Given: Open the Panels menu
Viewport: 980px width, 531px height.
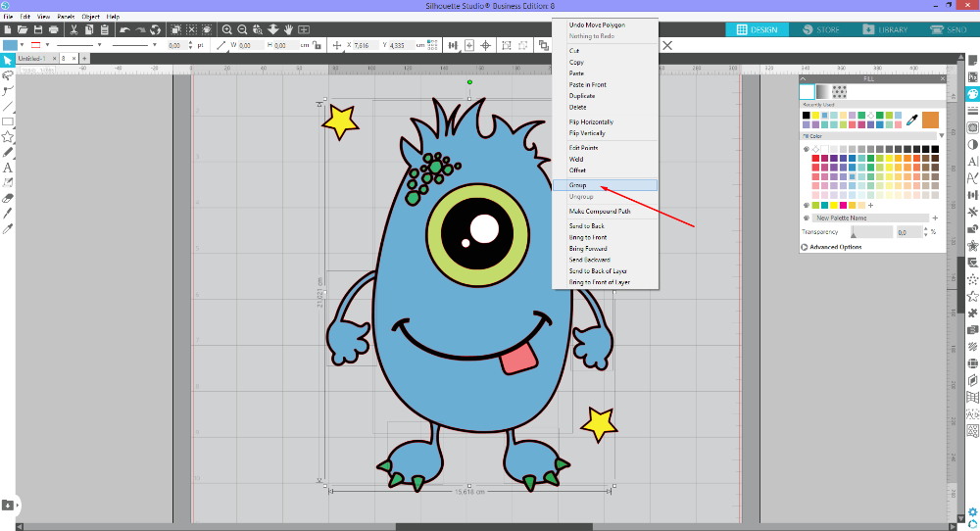Looking at the screenshot, I should [x=66, y=17].
